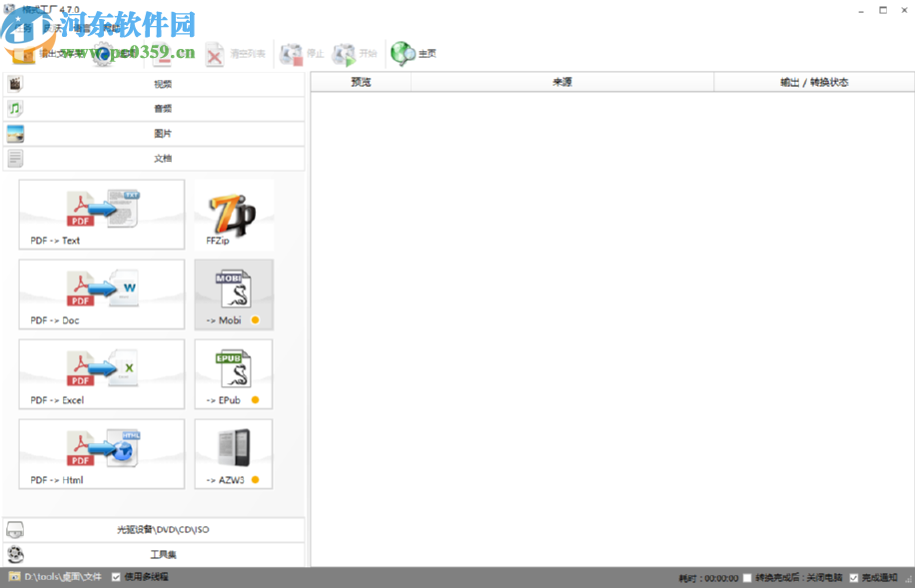This screenshot has width=915, height=588.
Task: Open the Homepage (主页) globe button
Action: 414,54
